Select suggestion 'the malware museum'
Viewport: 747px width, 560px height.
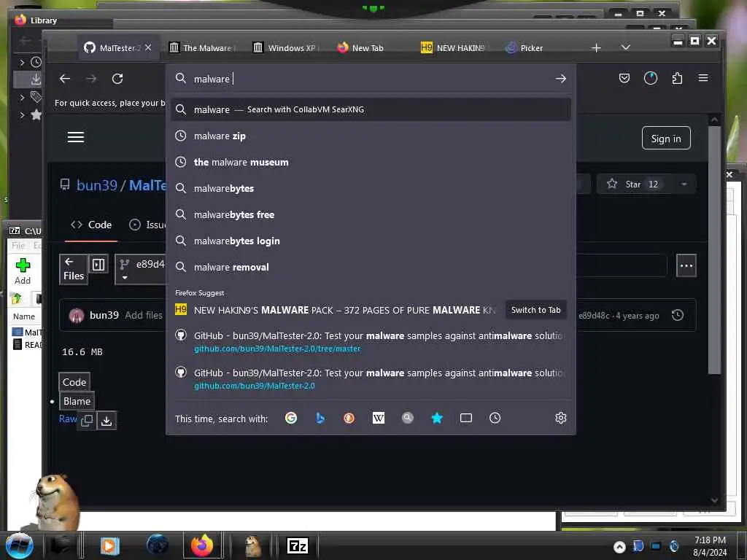point(371,163)
